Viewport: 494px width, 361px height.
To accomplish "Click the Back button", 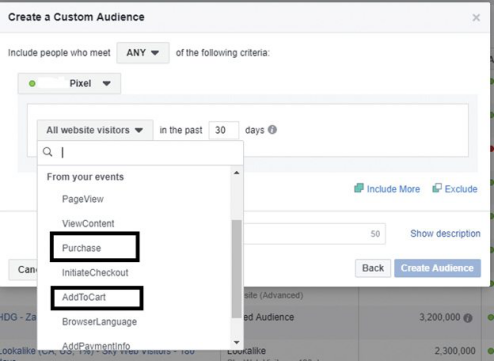I will pyautogui.click(x=373, y=268).
